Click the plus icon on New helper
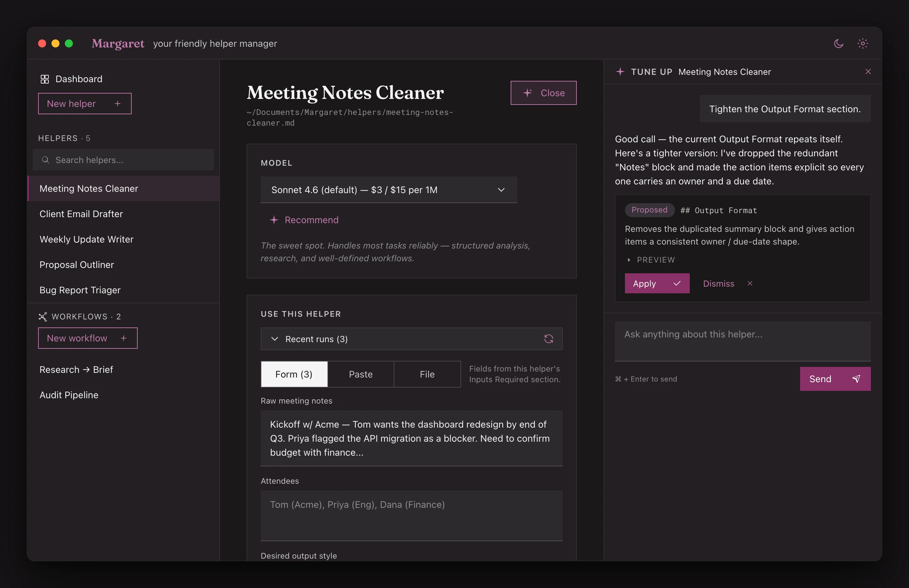909x588 pixels. 118,104
